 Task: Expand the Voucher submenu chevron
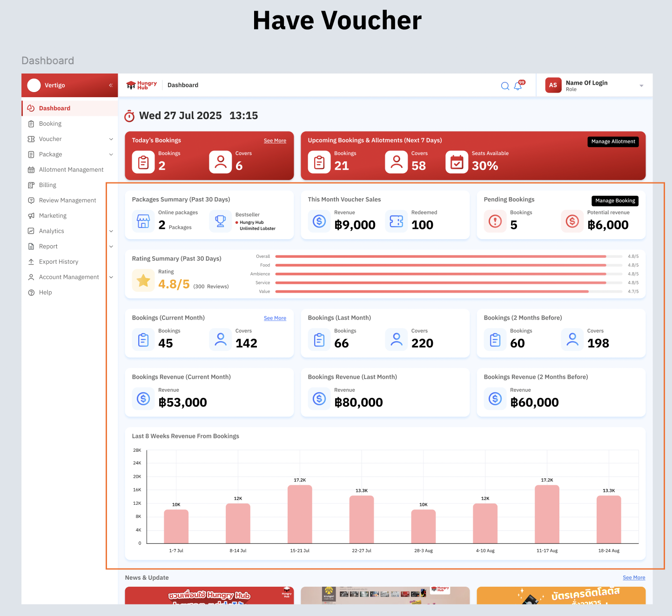[111, 139]
